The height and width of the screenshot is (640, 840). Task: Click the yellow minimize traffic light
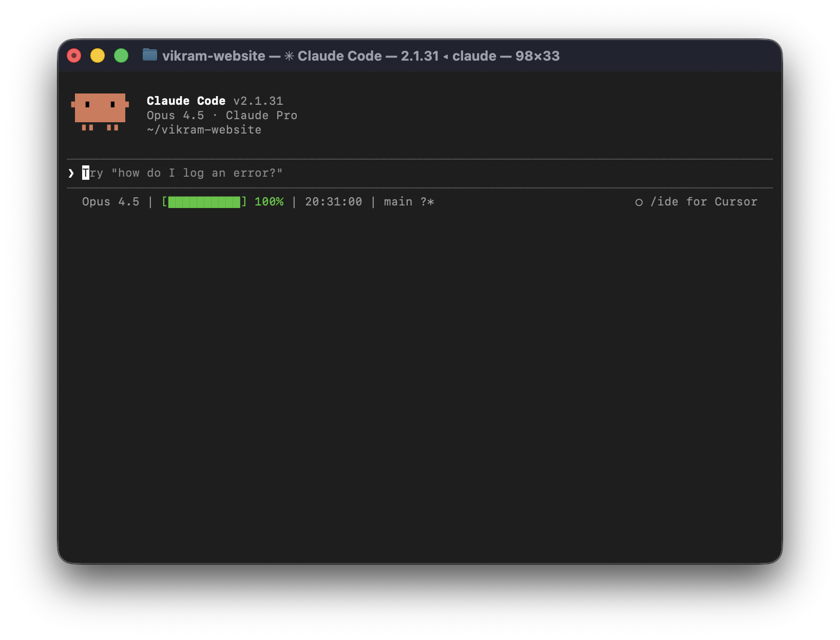[x=98, y=55]
